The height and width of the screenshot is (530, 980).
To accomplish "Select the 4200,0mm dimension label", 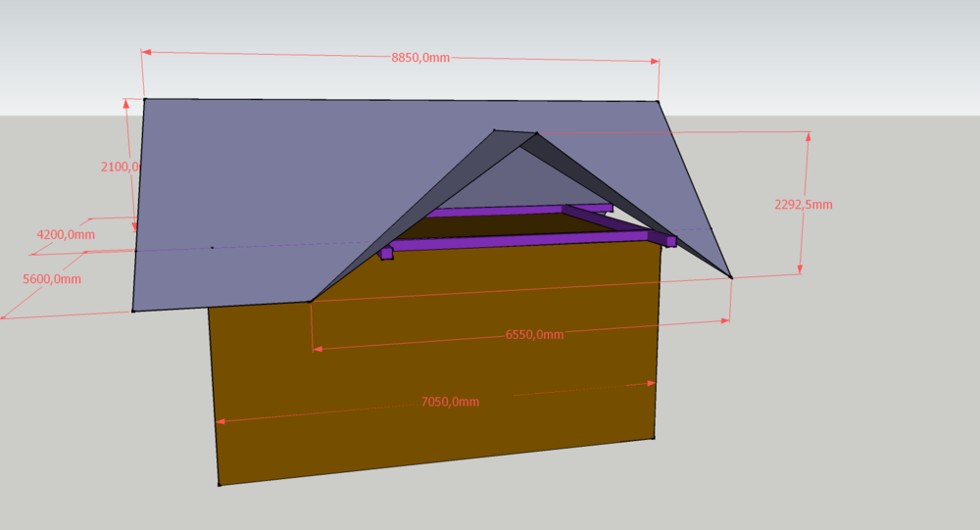I will 66,235.
